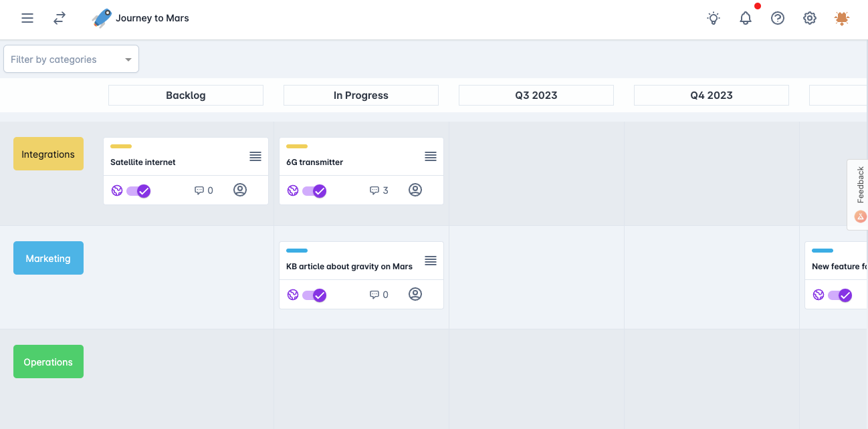The height and width of the screenshot is (429, 868).
Task: Click the Integrations category button
Action: click(48, 154)
